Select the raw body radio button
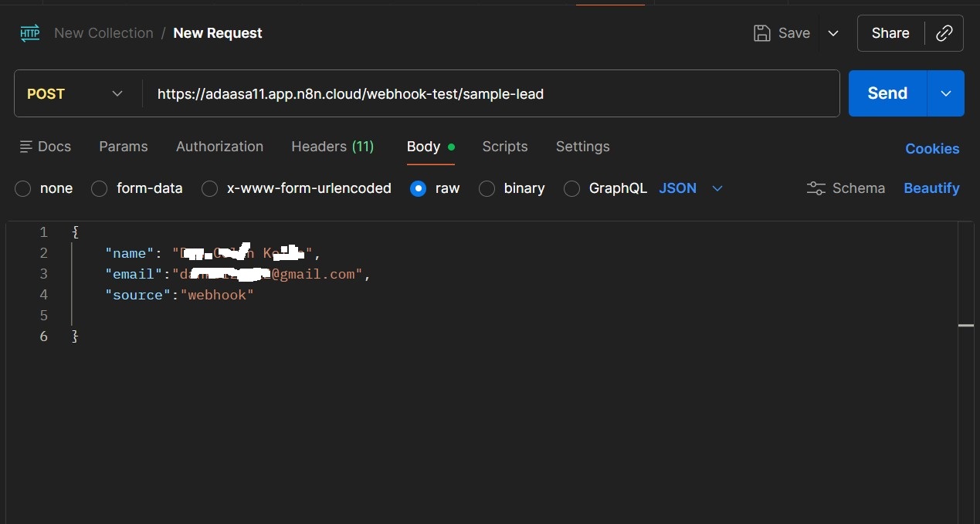The width and height of the screenshot is (980, 524). tap(418, 188)
